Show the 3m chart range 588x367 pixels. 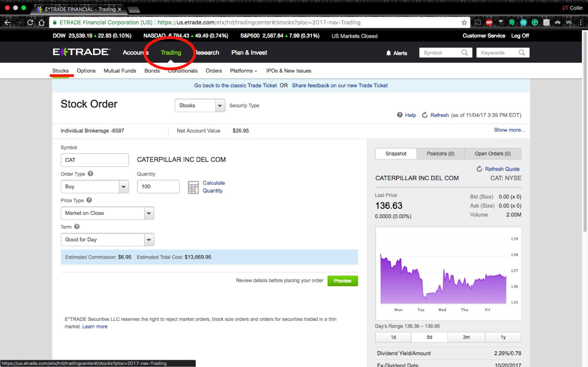point(466,337)
